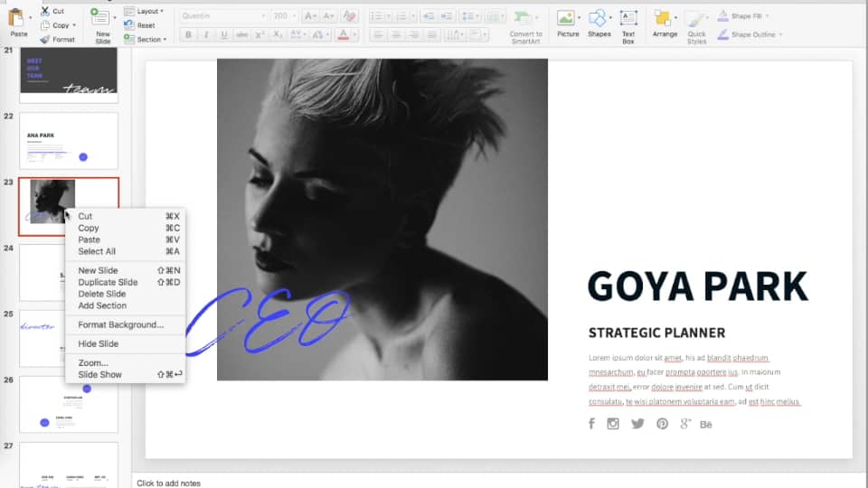
Task: Choose Select All from context menu
Action: (x=125, y=251)
